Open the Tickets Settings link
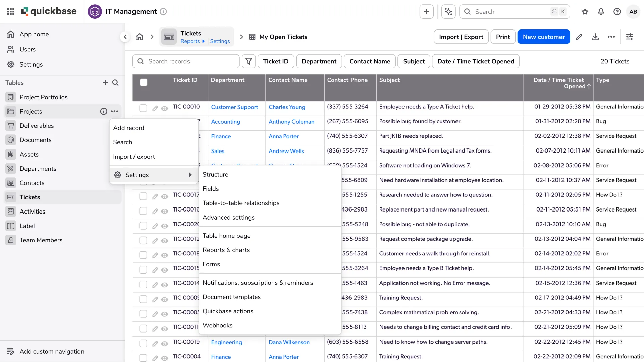644x362 pixels. click(220, 41)
